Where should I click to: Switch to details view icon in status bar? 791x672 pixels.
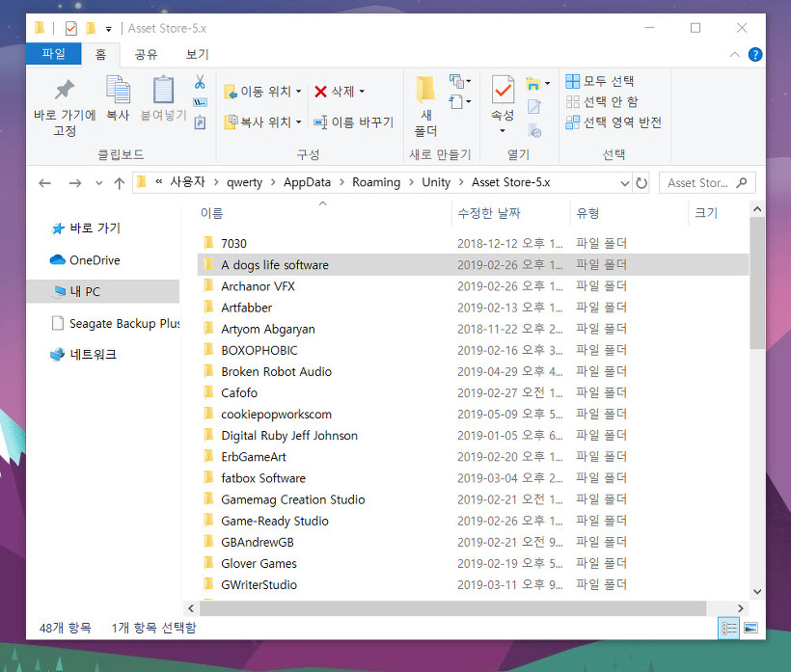tap(729, 629)
